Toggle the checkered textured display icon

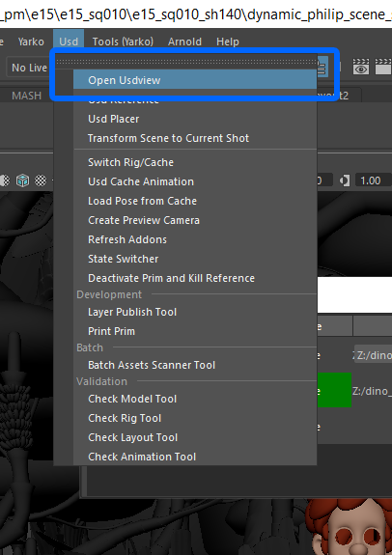coord(41,180)
